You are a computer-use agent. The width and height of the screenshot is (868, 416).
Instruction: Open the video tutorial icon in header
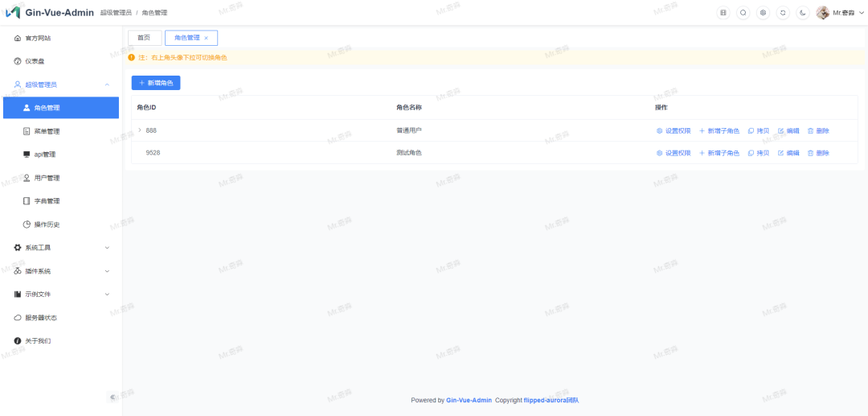coord(723,13)
